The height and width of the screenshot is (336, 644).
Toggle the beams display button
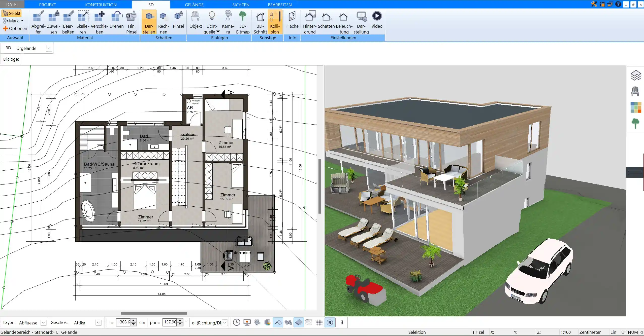click(x=288, y=322)
